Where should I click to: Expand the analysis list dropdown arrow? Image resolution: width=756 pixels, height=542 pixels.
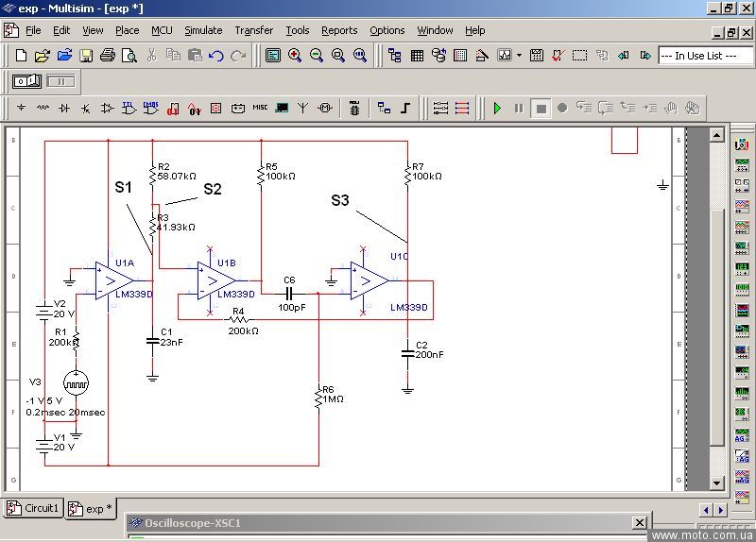[x=519, y=56]
